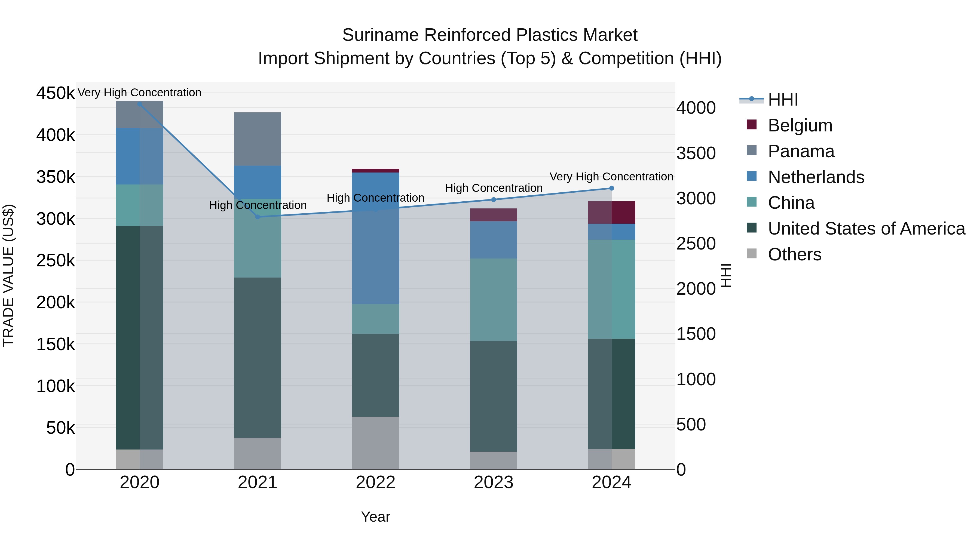Viewport: 980px width, 551px height.
Task: Click the right axis tick '2500'
Action: click(x=696, y=244)
